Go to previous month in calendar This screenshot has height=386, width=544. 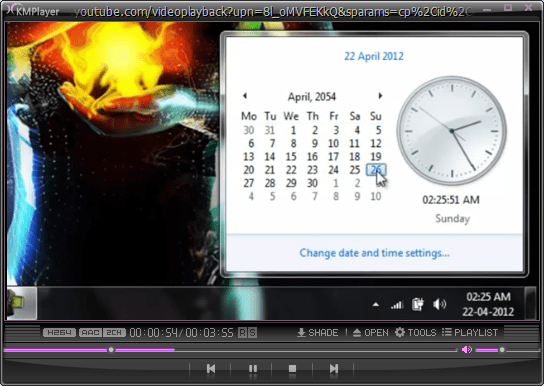coord(245,96)
